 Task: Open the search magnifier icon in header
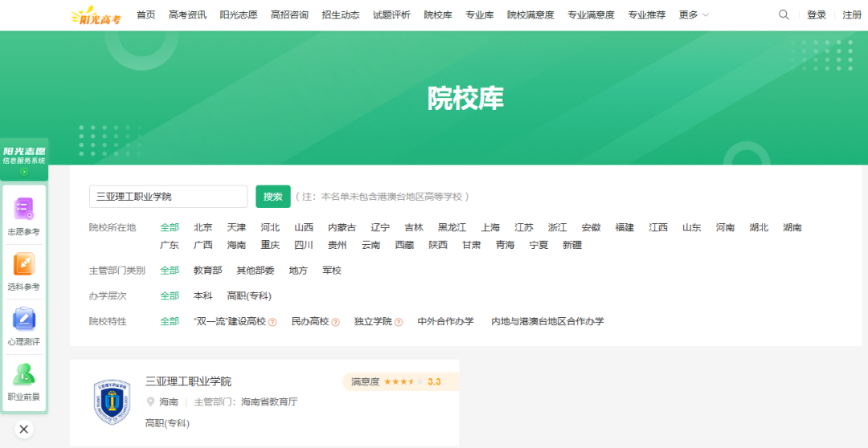(784, 15)
